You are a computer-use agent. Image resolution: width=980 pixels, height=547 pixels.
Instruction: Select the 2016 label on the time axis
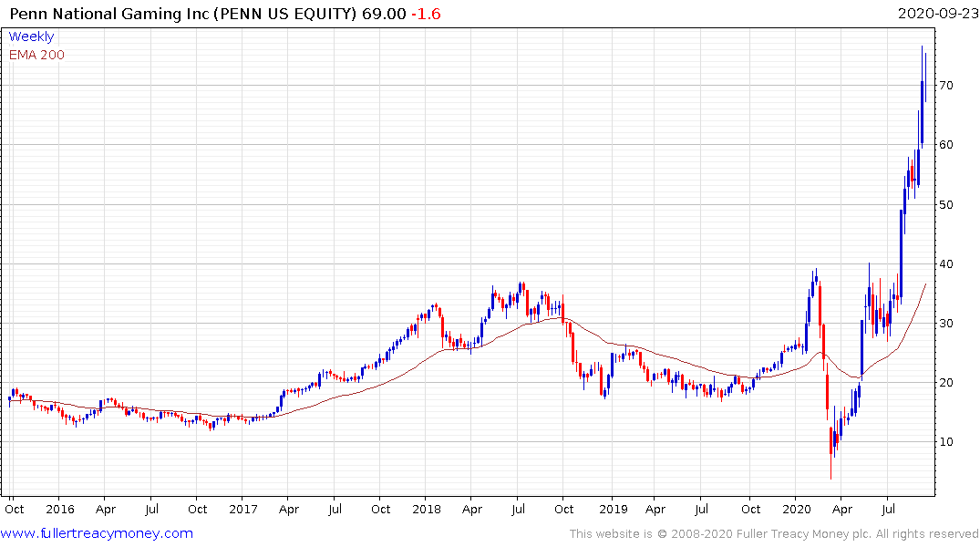[60, 509]
